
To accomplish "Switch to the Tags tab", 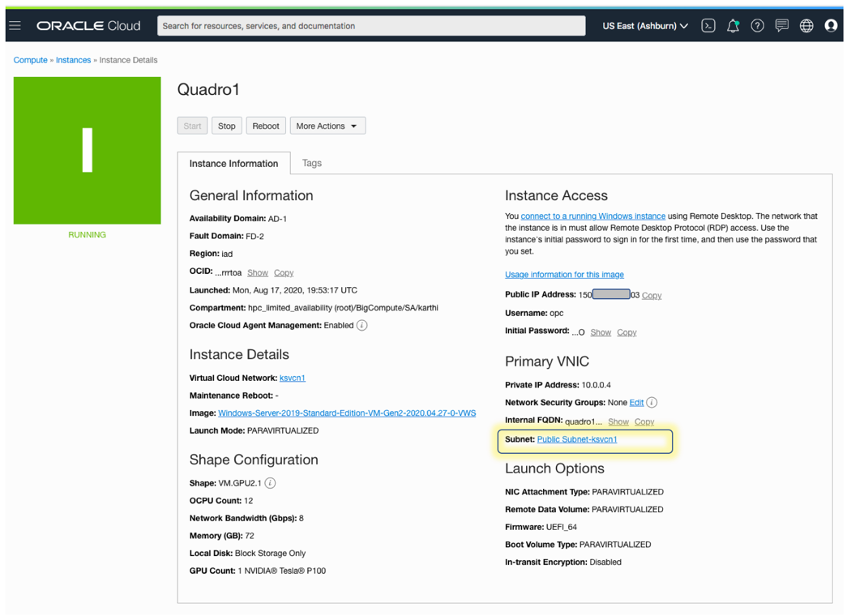I will click(x=312, y=163).
